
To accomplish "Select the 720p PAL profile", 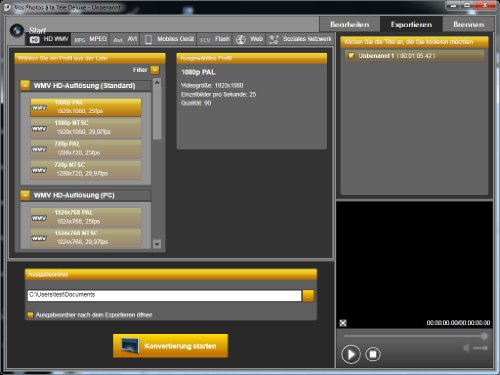I will pos(86,149).
